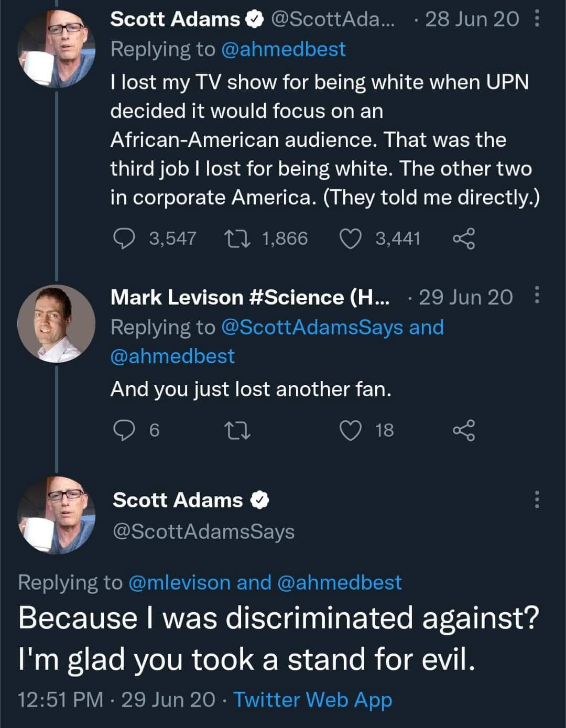Open more options on 28 Jun tweet
Image resolution: width=566 pixels, height=728 pixels.
click(536, 19)
